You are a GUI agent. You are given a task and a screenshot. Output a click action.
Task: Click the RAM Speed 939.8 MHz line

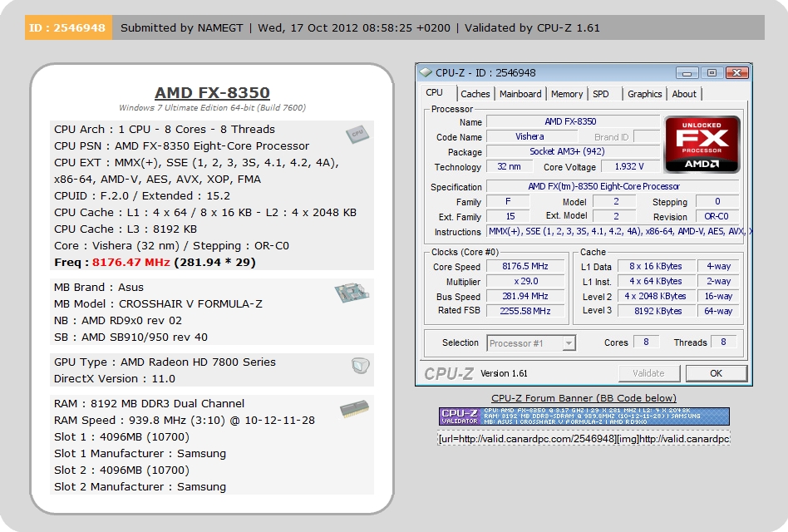coord(185,420)
